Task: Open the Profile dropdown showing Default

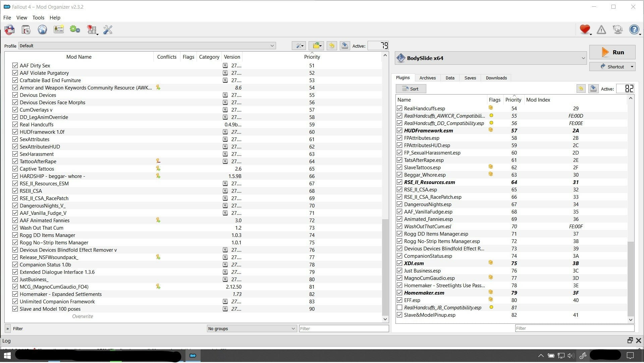Action: (x=147, y=46)
